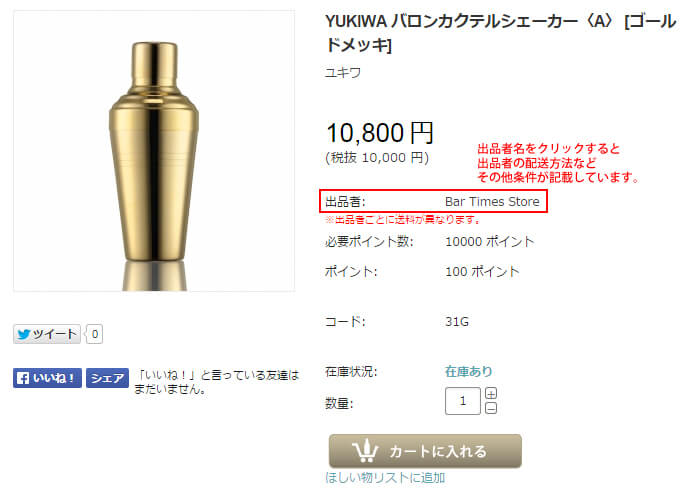The image size is (689, 490).
Task: Click the Twitter bird icon on tweet button
Action: [x=24, y=334]
